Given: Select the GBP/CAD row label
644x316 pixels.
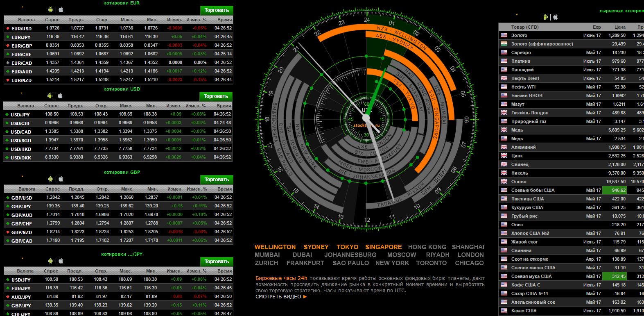Looking at the screenshot, I should [x=22, y=241].
